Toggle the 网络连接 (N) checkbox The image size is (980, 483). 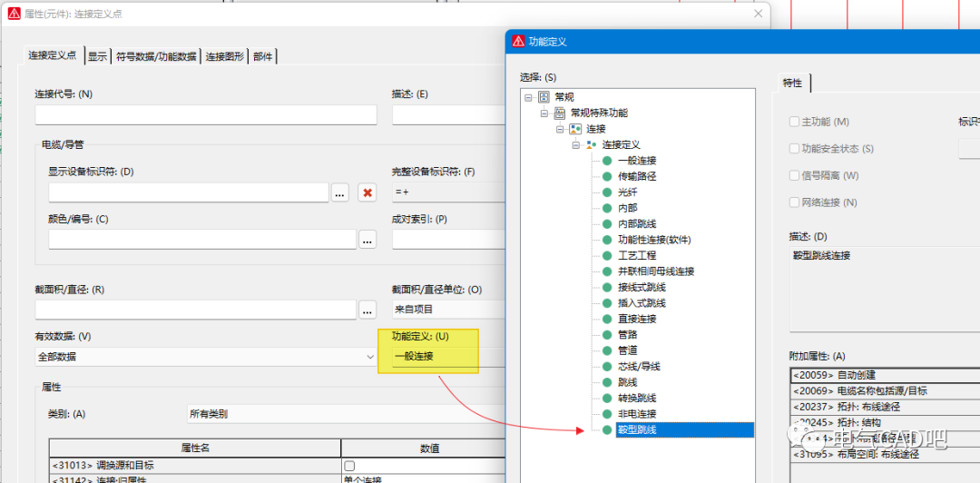[794, 202]
